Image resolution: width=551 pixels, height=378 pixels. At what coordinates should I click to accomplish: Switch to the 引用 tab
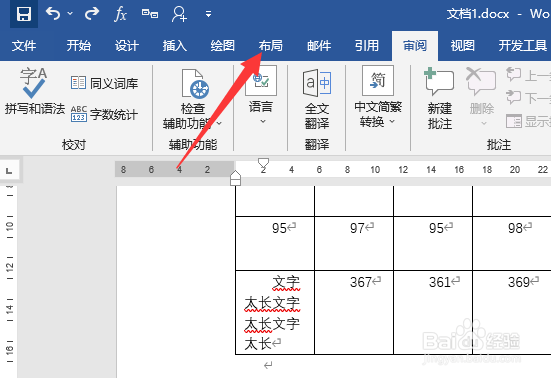coord(367,46)
